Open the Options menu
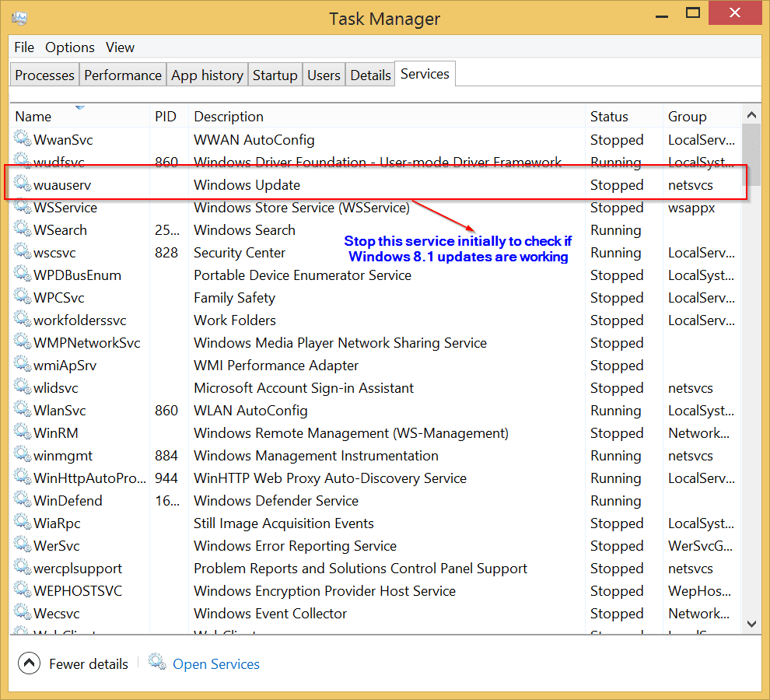Viewport: 770px width, 700px height. point(70,47)
